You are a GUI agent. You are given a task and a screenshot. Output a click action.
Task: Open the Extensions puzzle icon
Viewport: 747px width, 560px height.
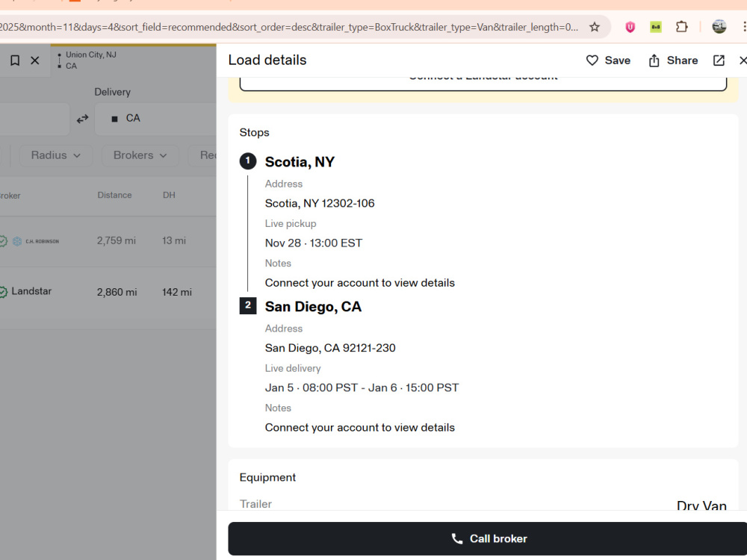(681, 27)
